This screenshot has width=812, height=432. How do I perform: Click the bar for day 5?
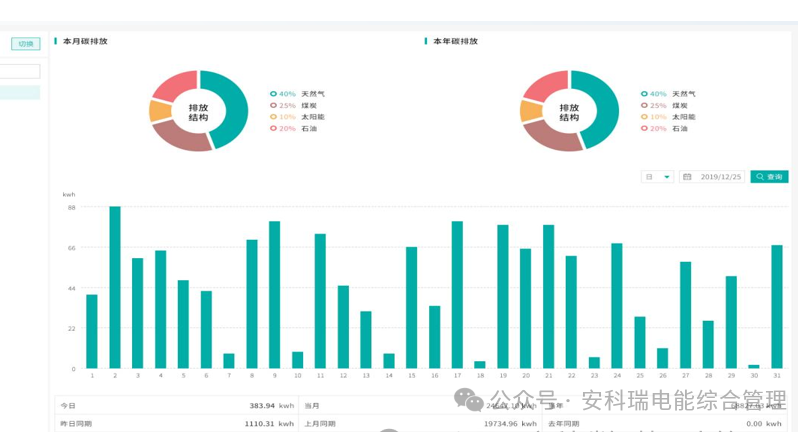click(183, 324)
